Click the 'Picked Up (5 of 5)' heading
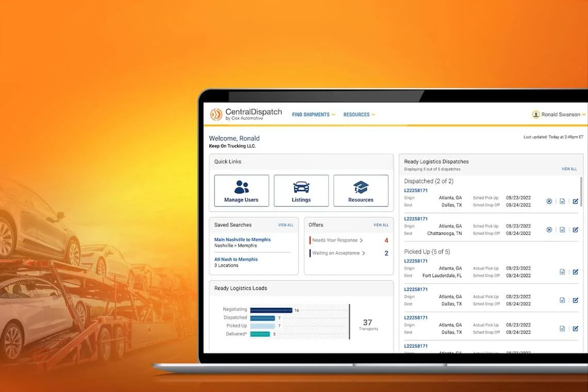Image resolution: width=588 pixels, height=392 pixels. coord(427,252)
